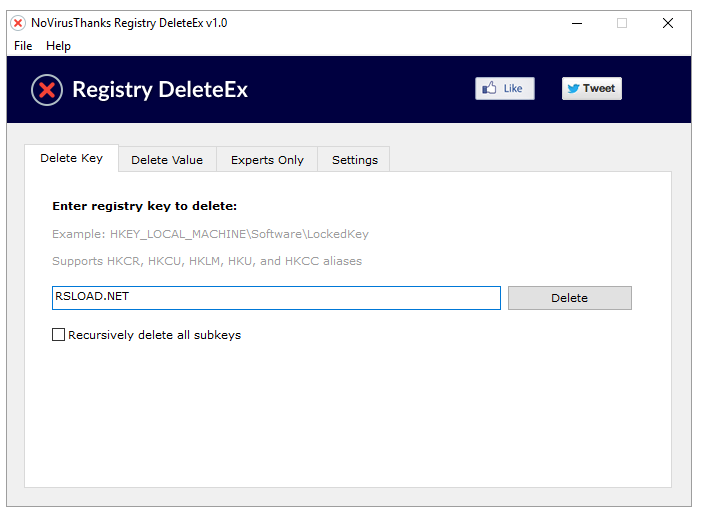Viewport: 708px width, 520px height.
Task: Click the Registry DeleteEx logo icon in banner
Action: (47, 90)
